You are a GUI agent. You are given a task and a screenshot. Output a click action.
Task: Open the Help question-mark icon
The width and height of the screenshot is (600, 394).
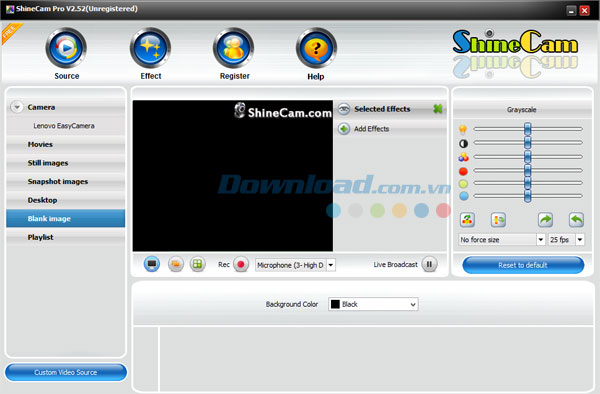click(316, 48)
